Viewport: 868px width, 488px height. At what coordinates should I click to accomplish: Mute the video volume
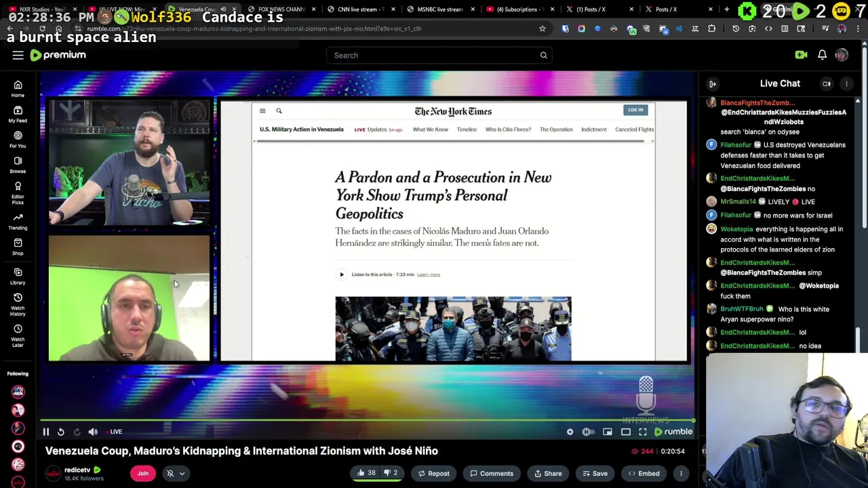coord(93,432)
